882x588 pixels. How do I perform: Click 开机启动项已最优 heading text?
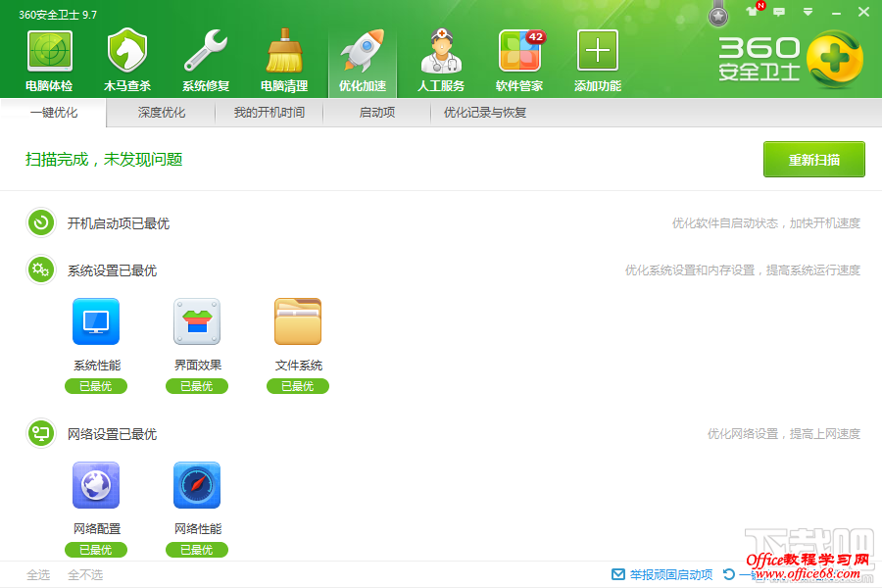click(119, 223)
